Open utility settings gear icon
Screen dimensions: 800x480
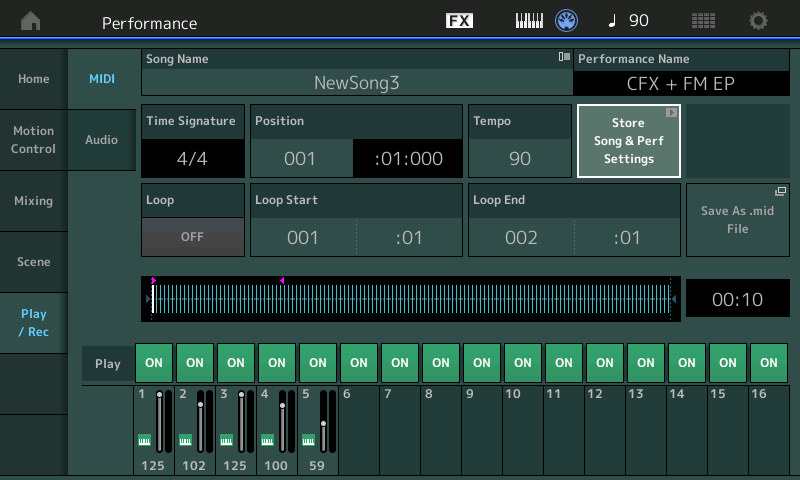point(759,21)
